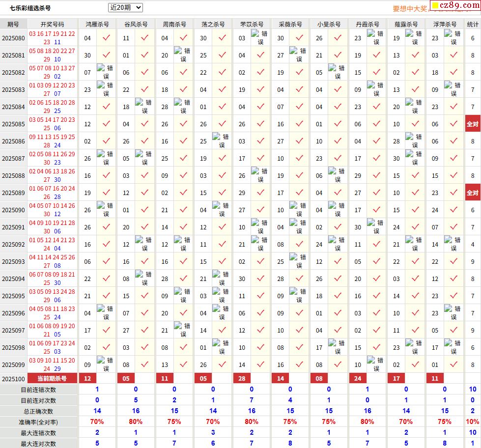Open the 近20期 period dropdown
Viewport: 481px width, 448px height.
point(125,8)
